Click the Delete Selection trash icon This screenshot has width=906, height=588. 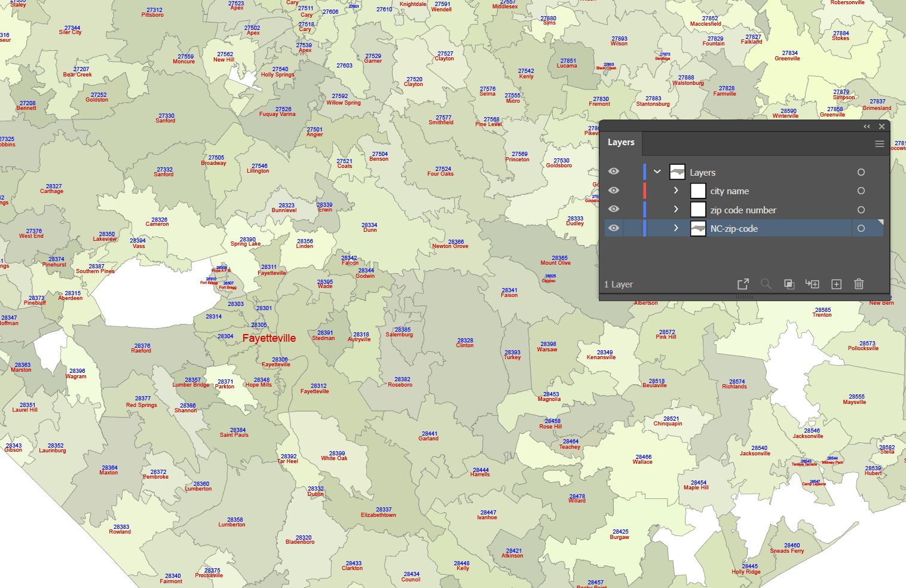(x=859, y=284)
